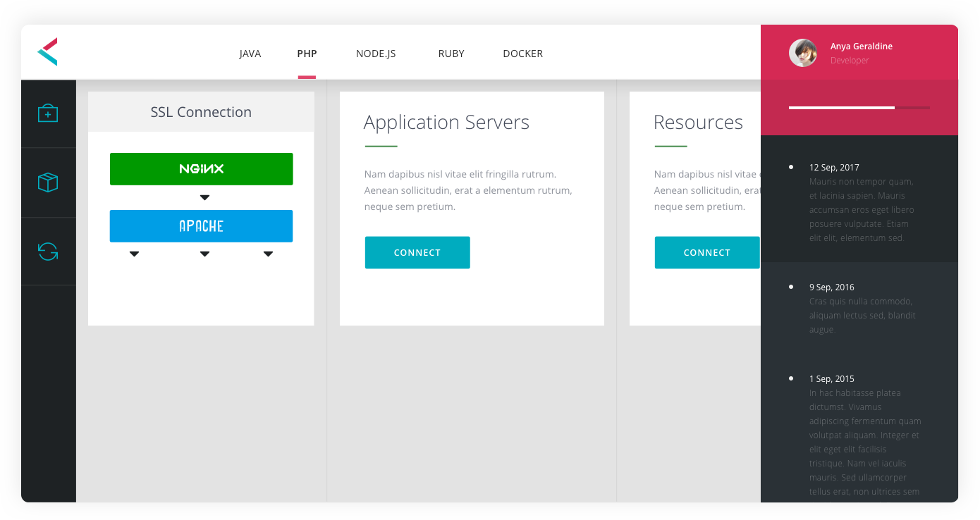Click the middle arrow below APACHE
This screenshot has width=980, height=520.
click(204, 254)
